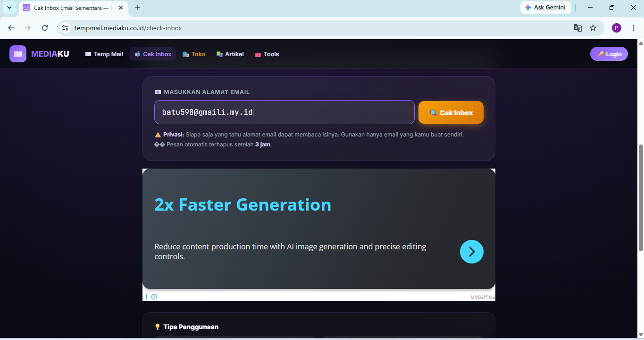The height and width of the screenshot is (340, 644).
Task: Select the Cek Inbox nav item
Action: coord(152,54)
